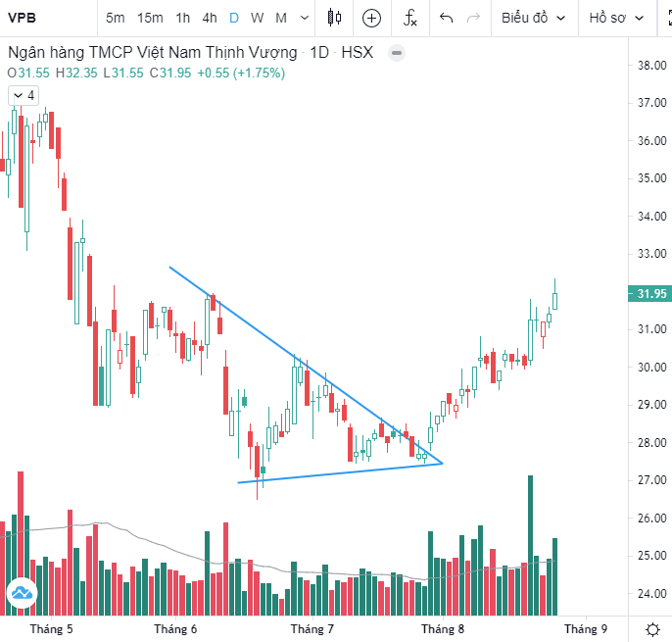Viewport: 672px width, 642px height.
Task: Open the Hồ sơ dropdown
Action: pos(616,18)
